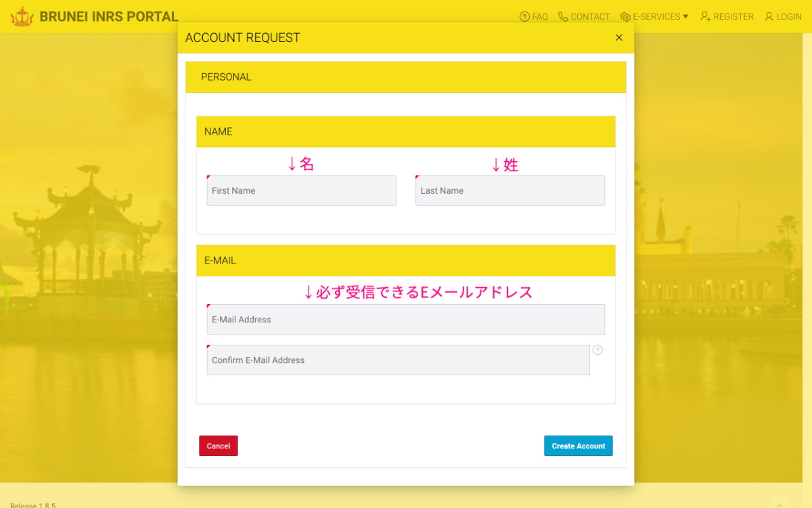Select the PERSONAL section header bar
Screen dimensions: 812x508
pos(406,77)
